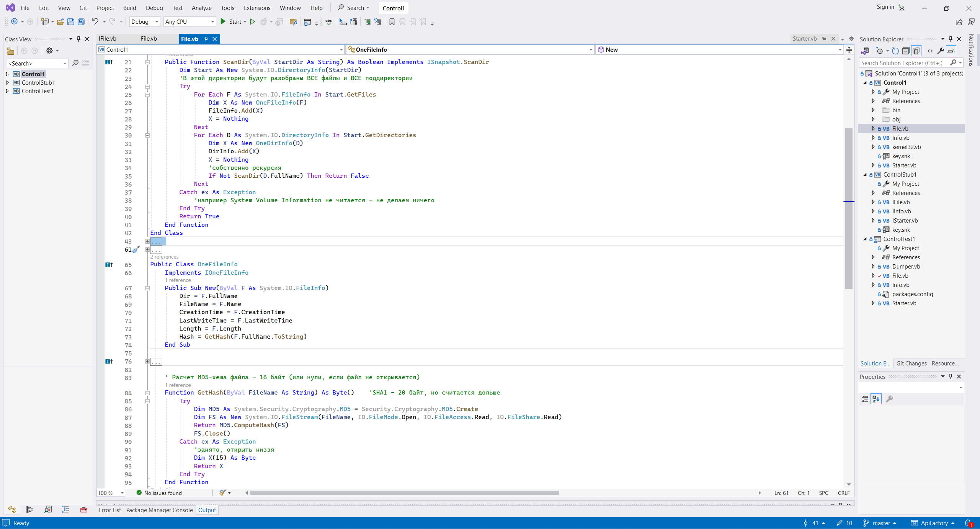
Task: Toggle bookmark via the toolbar bookmark icon
Action: click(392, 22)
